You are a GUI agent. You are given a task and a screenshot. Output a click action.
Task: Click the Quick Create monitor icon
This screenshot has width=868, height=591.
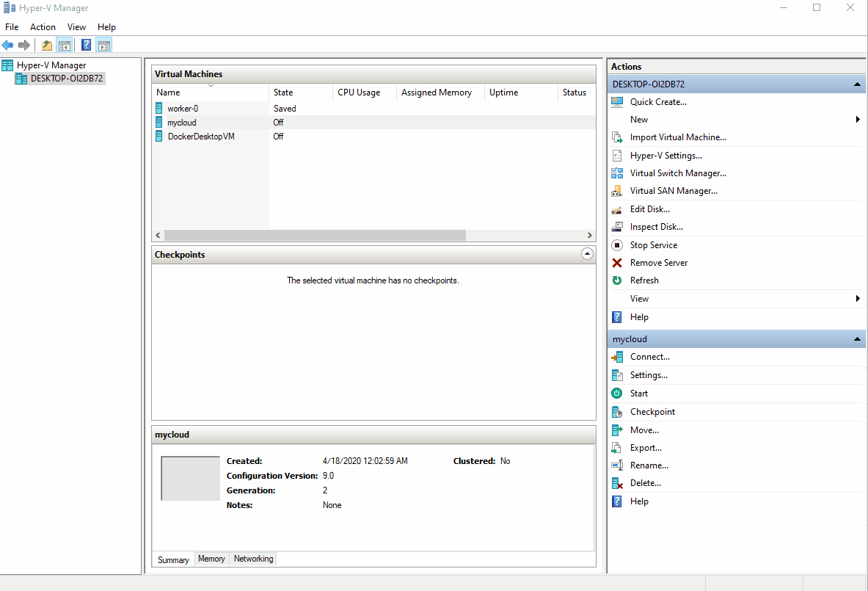pos(616,102)
